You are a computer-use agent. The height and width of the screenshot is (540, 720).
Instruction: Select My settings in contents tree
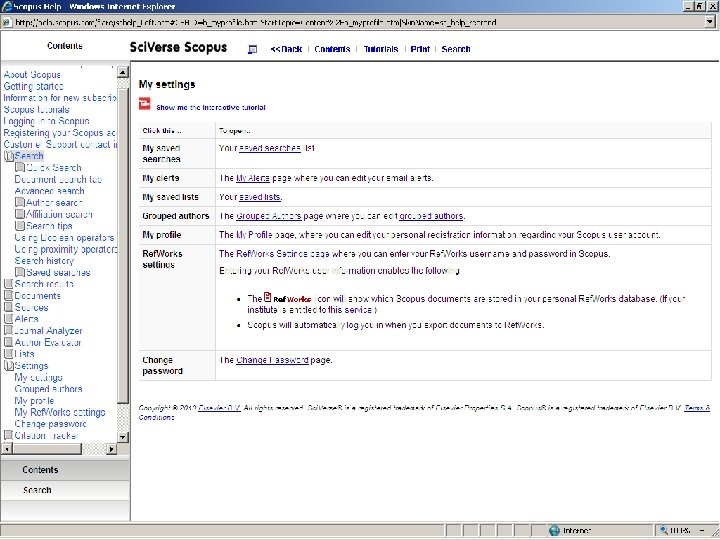click(x=39, y=377)
